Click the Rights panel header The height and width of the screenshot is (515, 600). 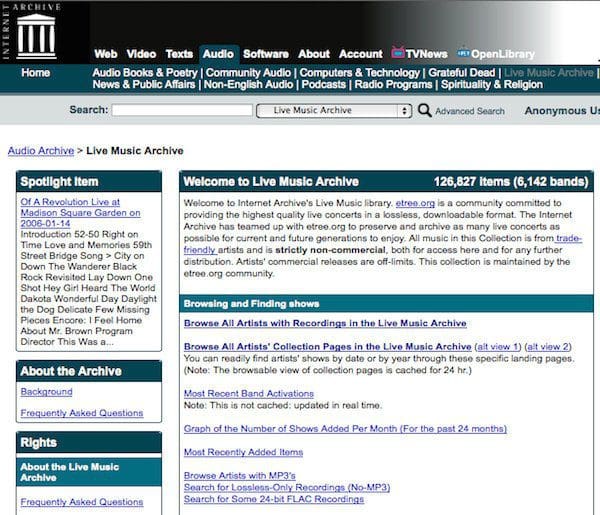(89, 443)
